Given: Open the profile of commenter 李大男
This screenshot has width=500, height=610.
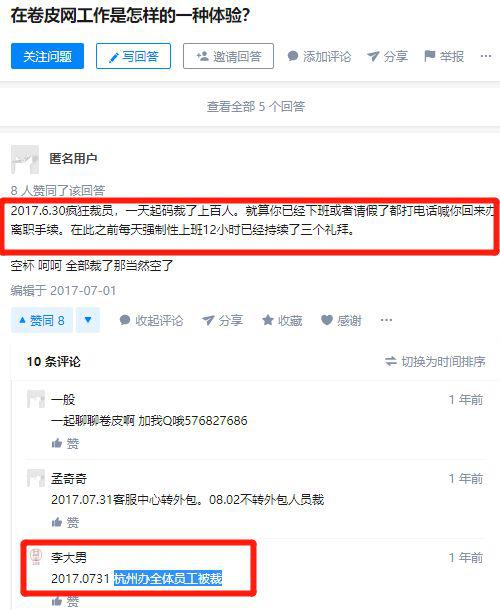Looking at the screenshot, I should coord(68,557).
